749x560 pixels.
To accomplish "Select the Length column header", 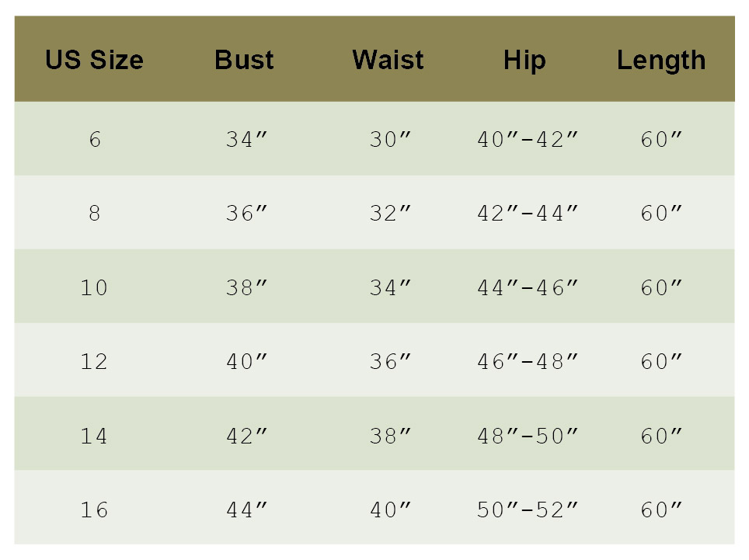I will point(661,61).
